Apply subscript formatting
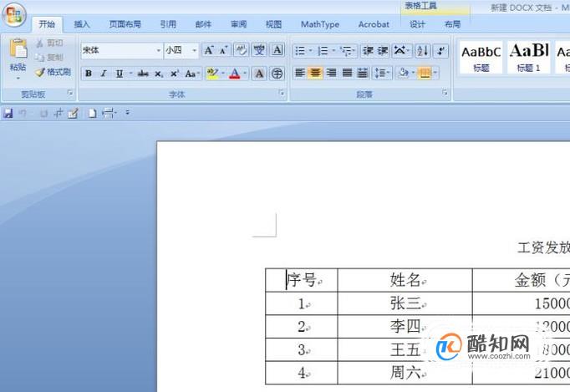Screen dimensions: 570x392 pyautogui.click(x=159, y=74)
